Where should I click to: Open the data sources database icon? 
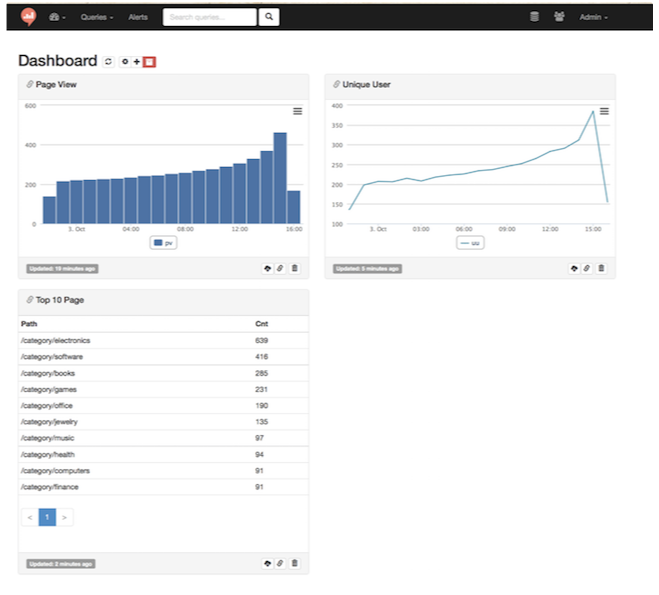point(534,17)
